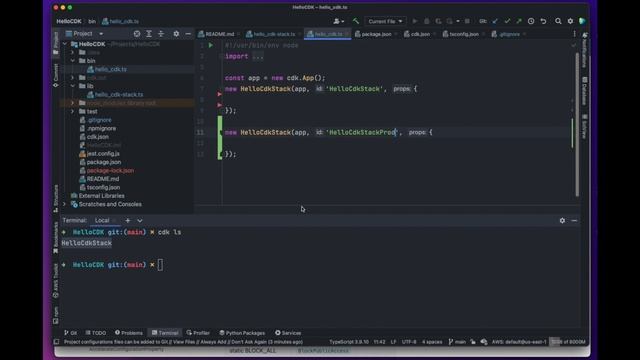
Task: Open the Services tool window
Action: click(x=288, y=333)
